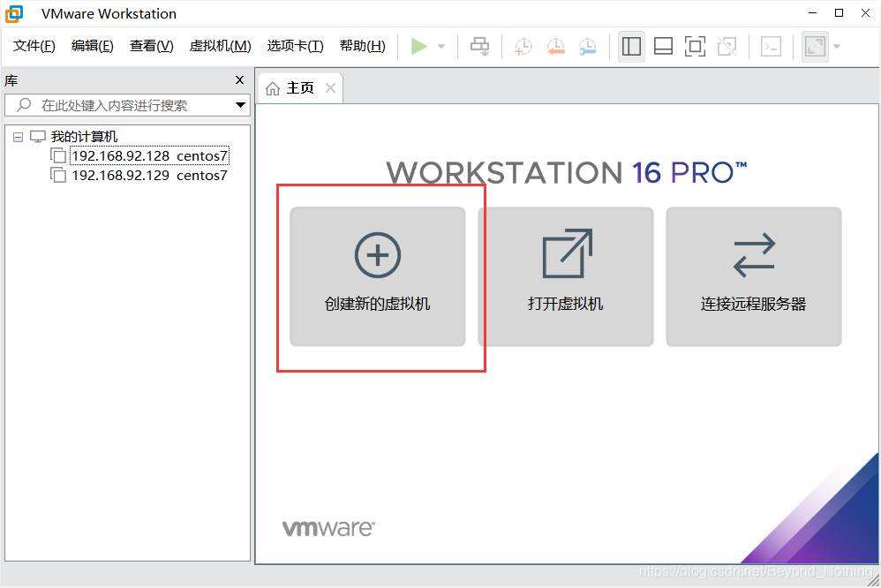The image size is (881, 588).
Task: Open the 虚拟机(M) menu
Action: click(x=221, y=46)
